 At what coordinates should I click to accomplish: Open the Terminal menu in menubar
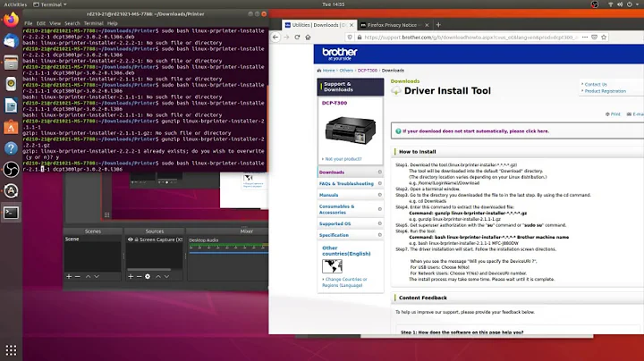click(94, 23)
